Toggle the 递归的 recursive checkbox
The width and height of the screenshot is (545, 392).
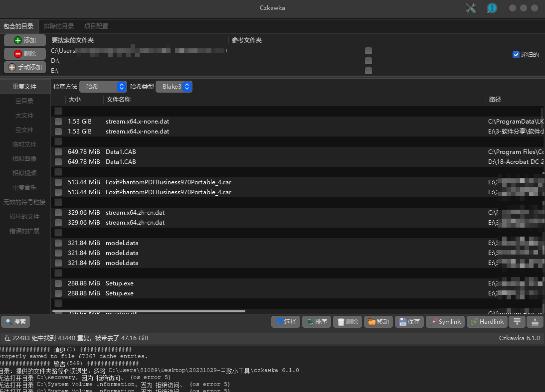pos(516,55)
